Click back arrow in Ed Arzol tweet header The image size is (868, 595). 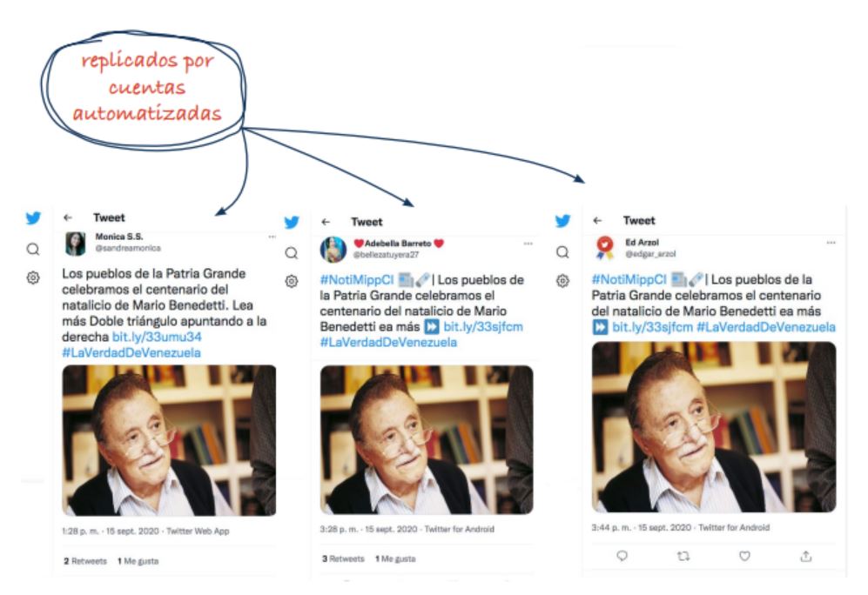[x=597, y=221]
